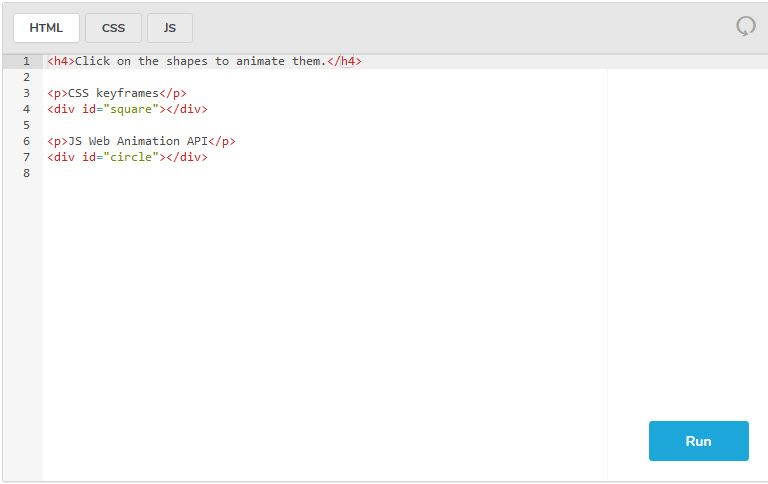
Task: Click the reset circular arrow icon
Action: (745, 27)
